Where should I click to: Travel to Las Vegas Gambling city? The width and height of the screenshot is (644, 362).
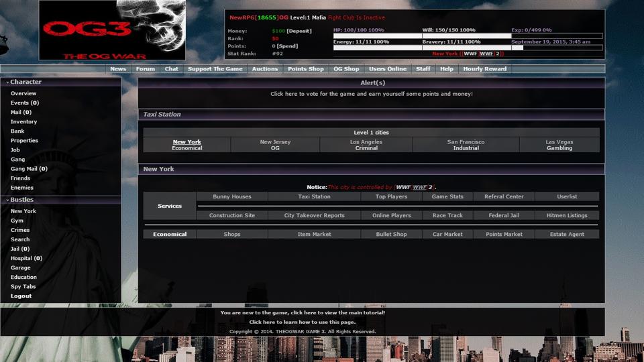(559, 145)
